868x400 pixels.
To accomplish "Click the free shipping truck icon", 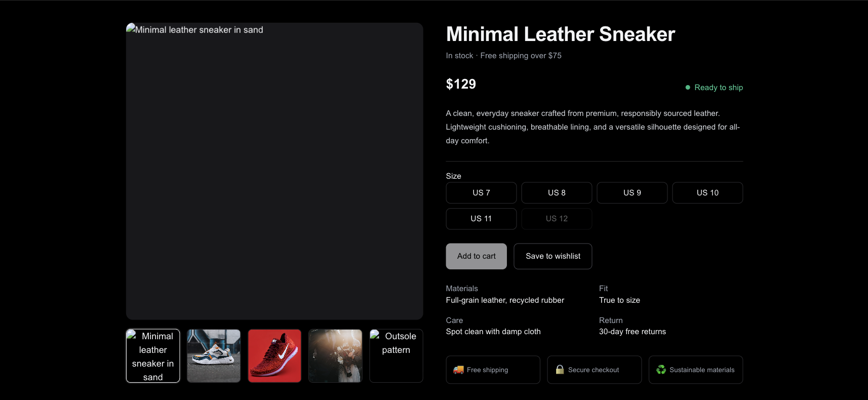I will click(458, 370).
